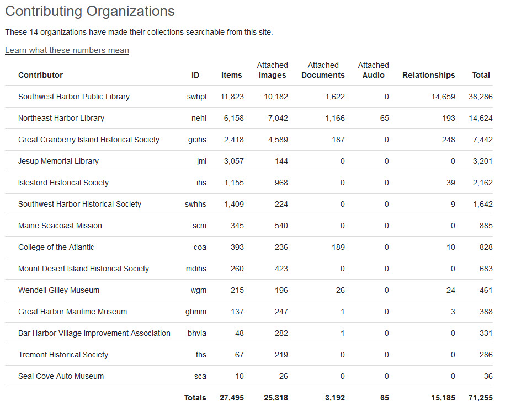
Task: Click Northeast Harbor Library's audio count 65
Action: [385, 118]
